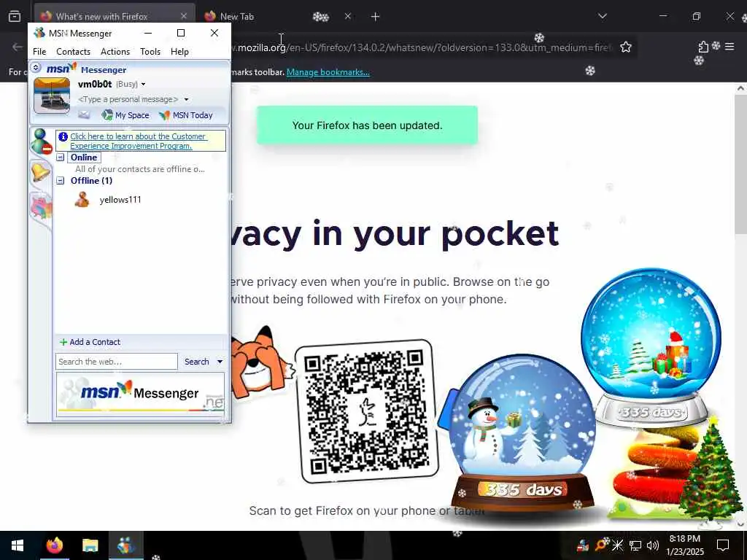747x560 pixels.
Task: Open the Contacts menu in MSN Messenger
Action: pyautogui.click(x=73, y=52)
